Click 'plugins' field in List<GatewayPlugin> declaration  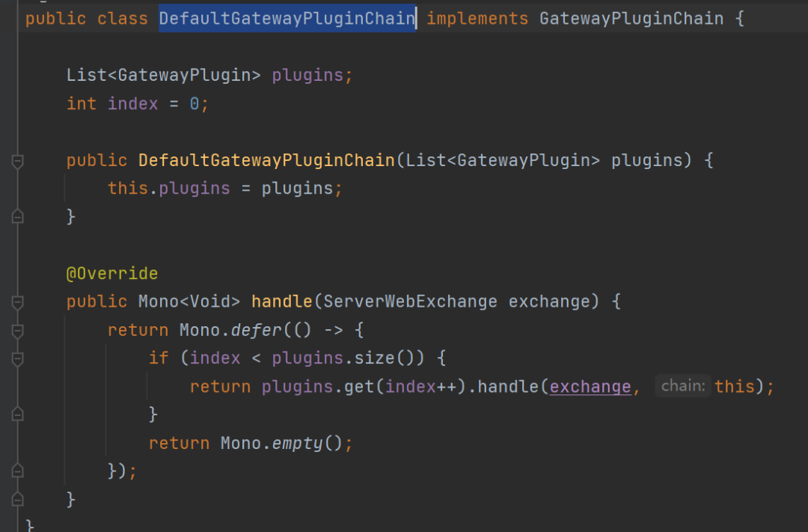click(x=307, y=76)
